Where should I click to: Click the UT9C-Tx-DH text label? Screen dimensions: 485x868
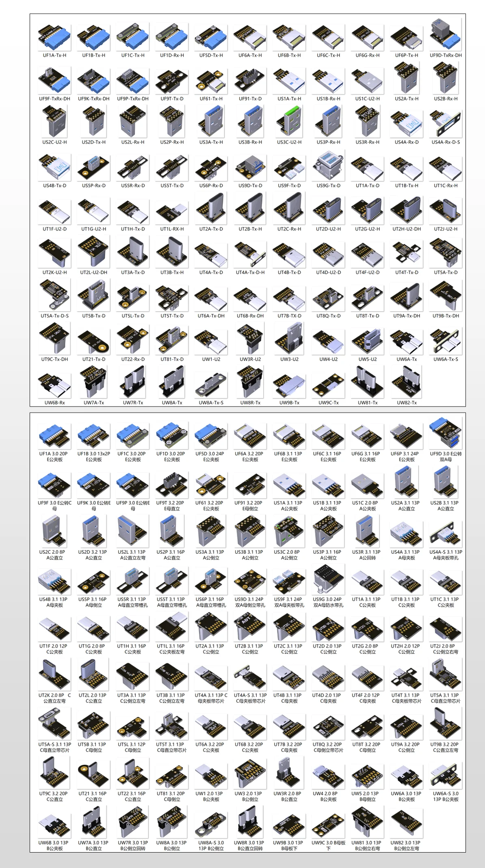point(54,359)
